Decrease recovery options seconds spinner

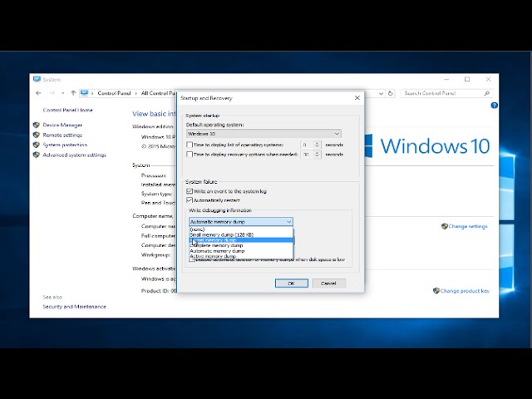[318, 156]
